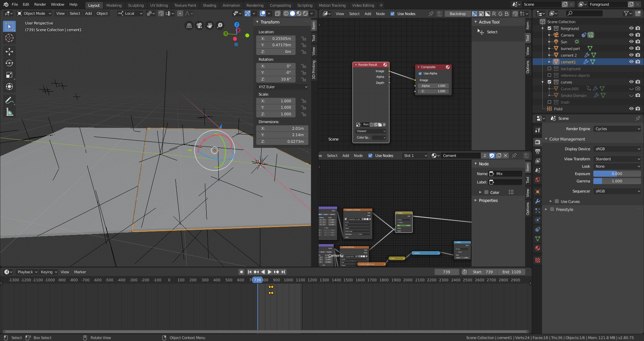Open the Render Engine dropdown

point(617,129)
